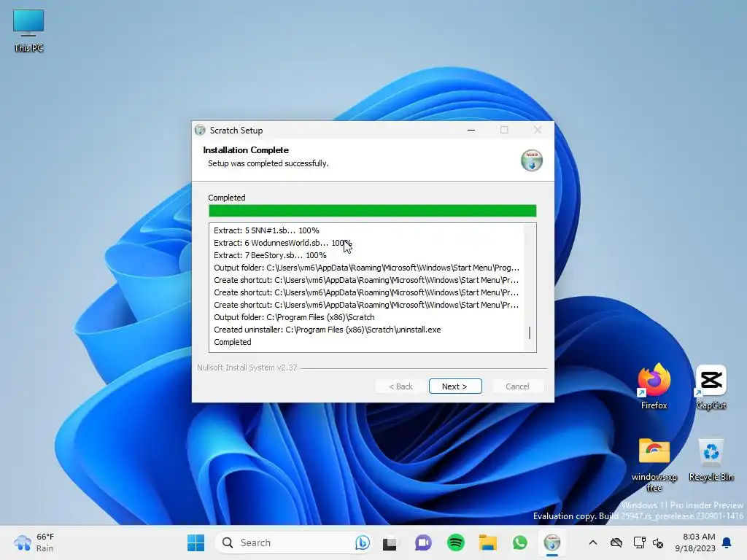
Task: Click the installer icon in the dialog header
Action: pos(532,160)
